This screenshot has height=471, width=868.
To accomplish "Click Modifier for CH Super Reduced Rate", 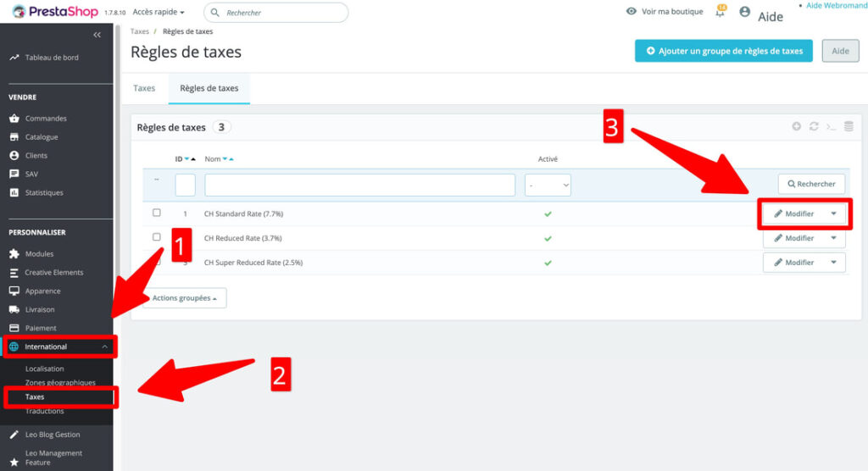I will click(793, 263).
